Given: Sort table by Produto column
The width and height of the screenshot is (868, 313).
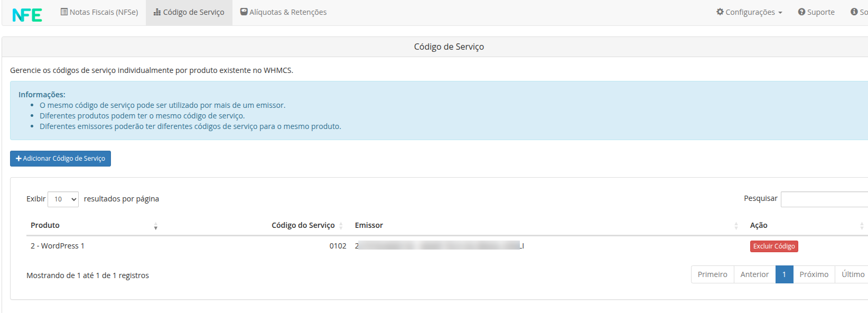Looking at the screenshot, I should pos(94,226).
